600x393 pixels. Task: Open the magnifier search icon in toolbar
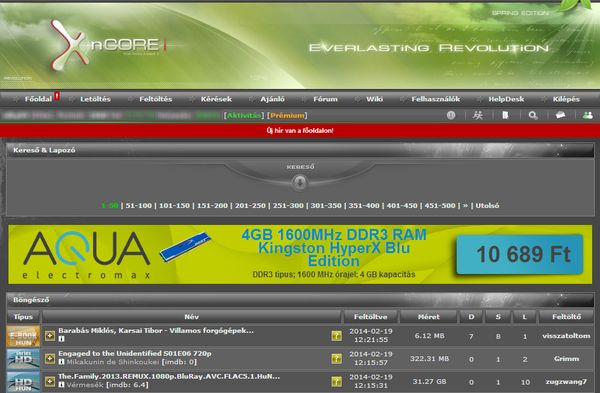click(533, 115)
